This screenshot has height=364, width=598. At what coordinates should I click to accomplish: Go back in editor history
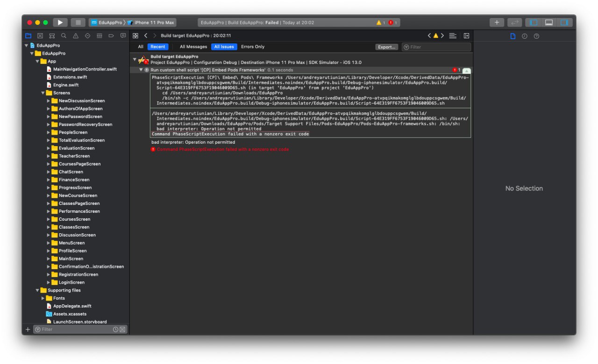tap(146, 35)
